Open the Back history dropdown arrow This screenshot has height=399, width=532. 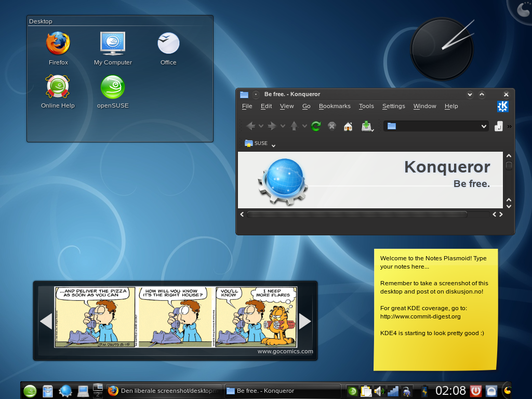coord(261,126)
